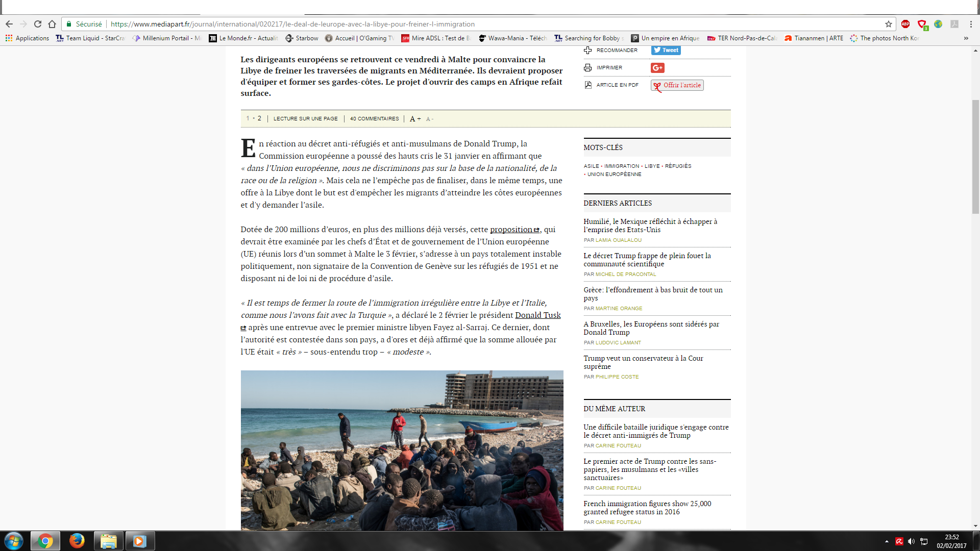980x551 pixels.
Task: Open Adblock Plus extension icon
Action: [x=905, y=24]
